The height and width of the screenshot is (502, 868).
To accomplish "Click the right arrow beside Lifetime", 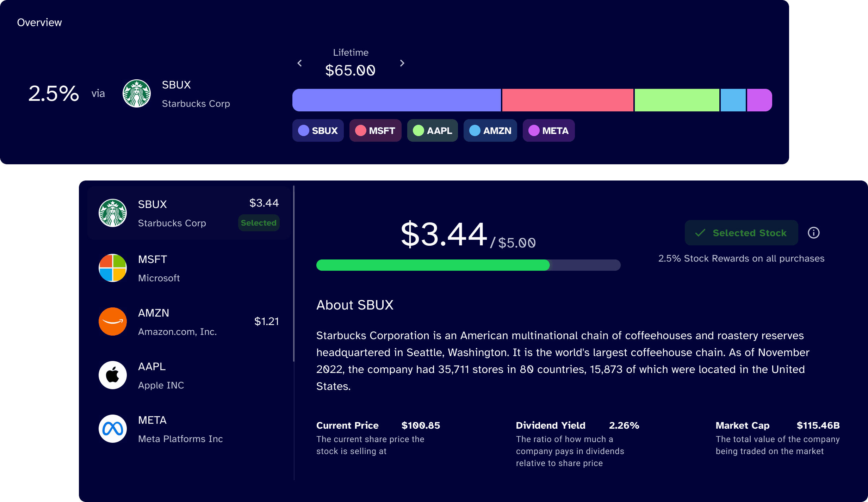I will 402,63.
